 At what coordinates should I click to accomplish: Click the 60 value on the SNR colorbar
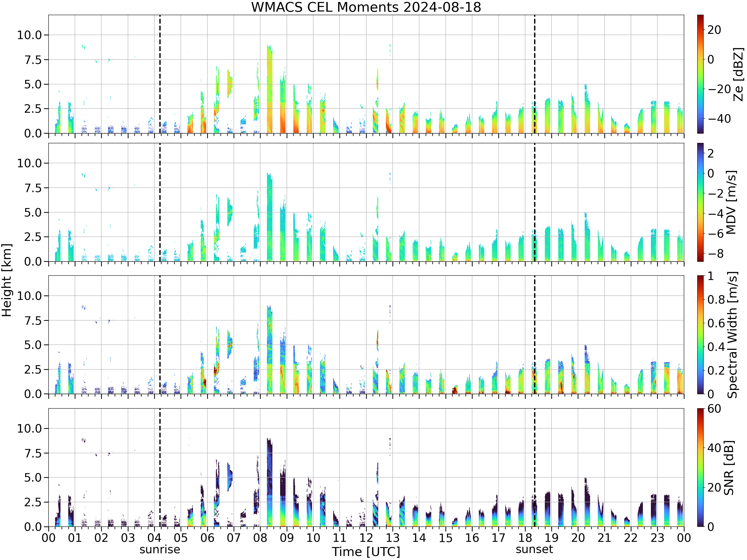coord(714,409)
